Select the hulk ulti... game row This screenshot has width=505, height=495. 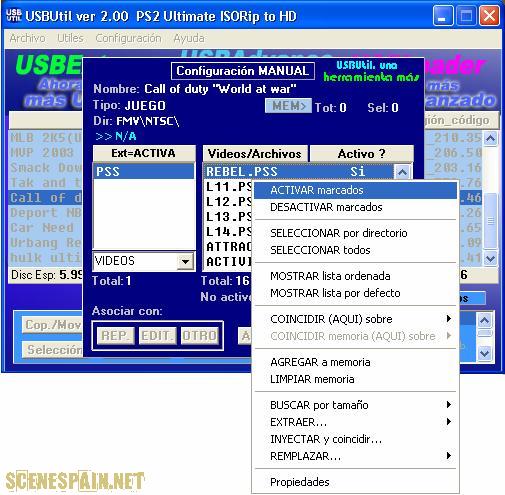pos(46,258)
